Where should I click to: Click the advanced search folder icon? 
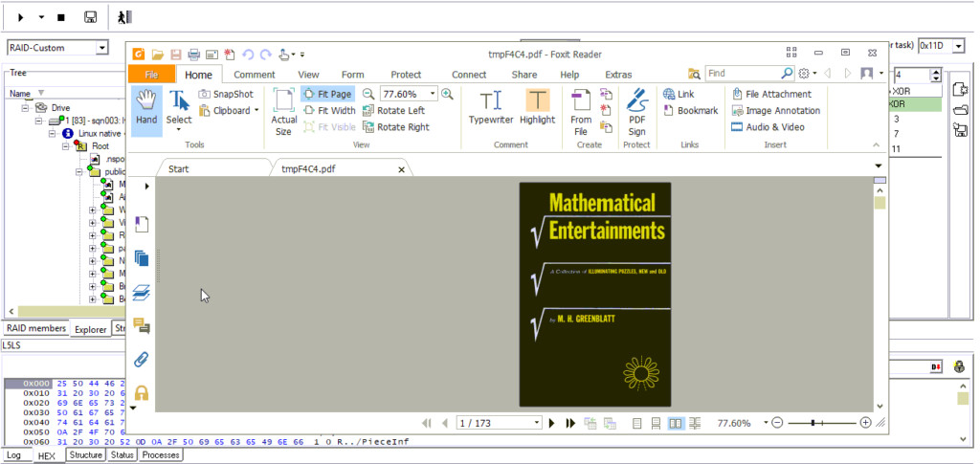click(694, 74)
